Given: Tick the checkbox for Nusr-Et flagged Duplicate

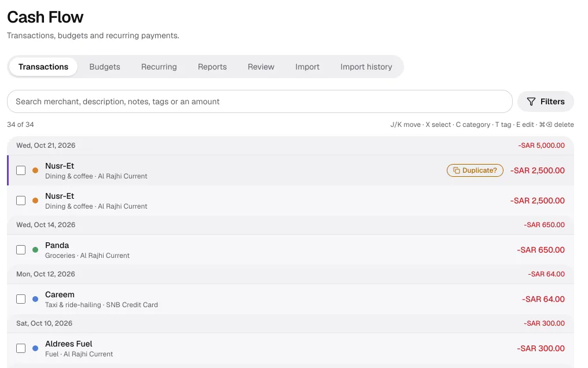Looking at the screenshot, I should (x=21, y=170).
